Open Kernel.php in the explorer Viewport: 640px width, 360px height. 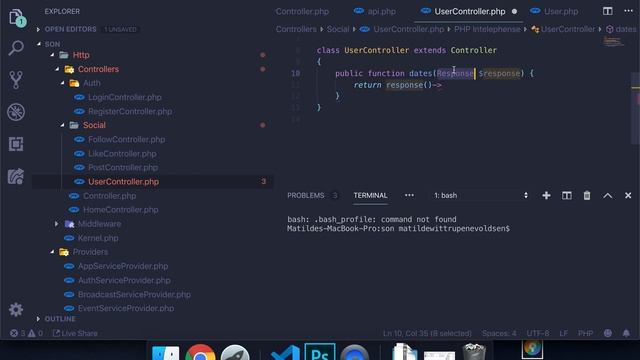coord(98,238)
